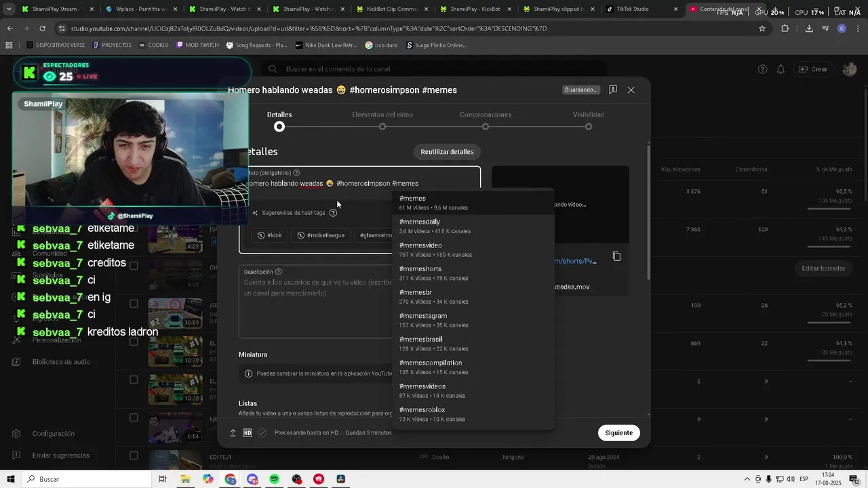The height and width of the screenshot is (488, 868).
Task: Click the Siguiente button
Action: click(x=618, y=432)
